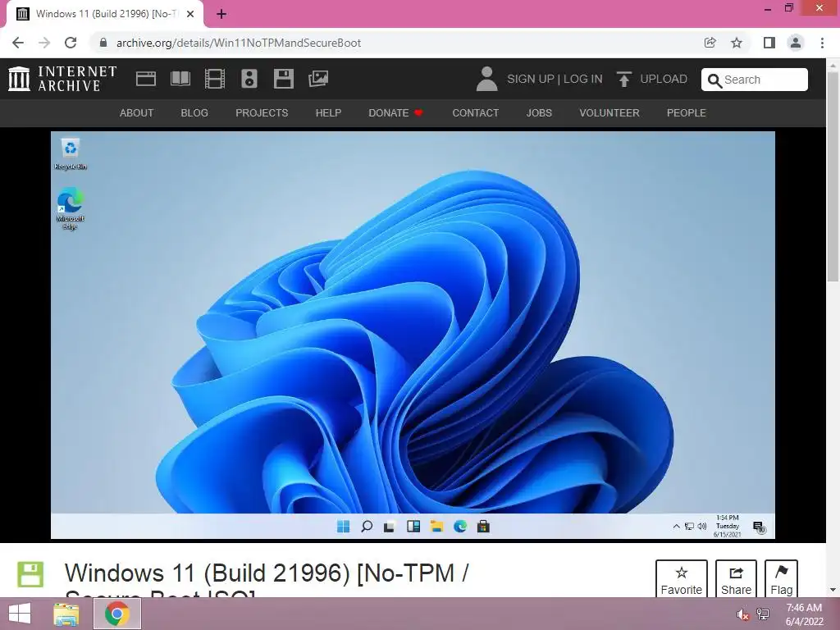840x630 pixels.
Task: Click the Share this page icon in address bar
Action: tap(710, 43)
